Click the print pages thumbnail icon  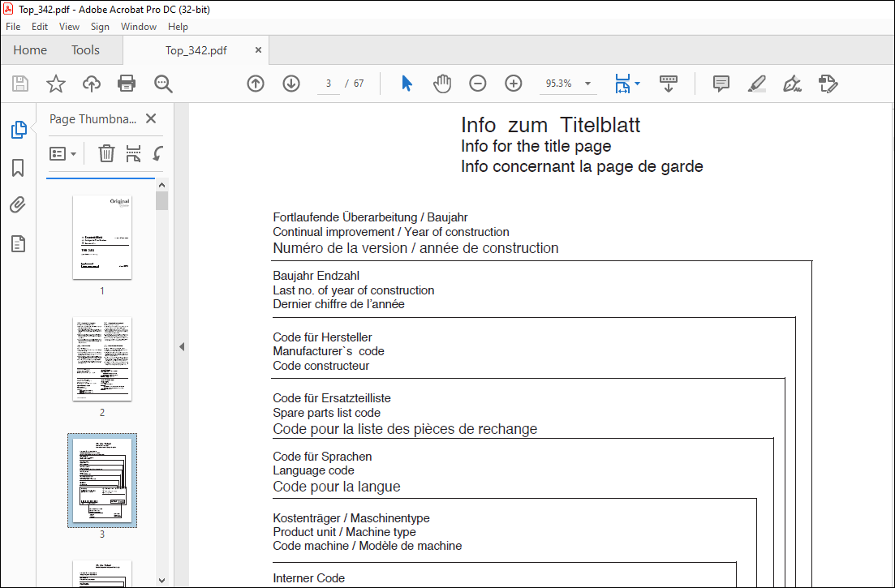[x=133, y=153]
